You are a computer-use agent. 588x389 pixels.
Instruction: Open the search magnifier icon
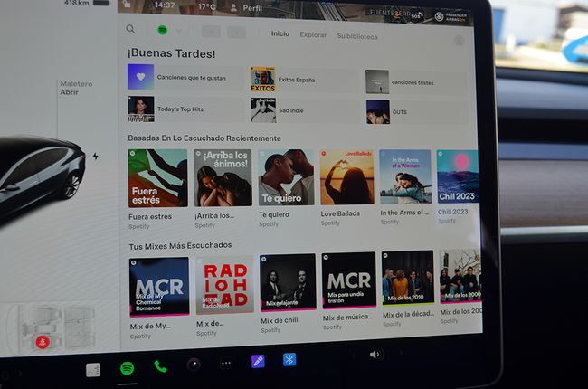[x=130, y=29]
